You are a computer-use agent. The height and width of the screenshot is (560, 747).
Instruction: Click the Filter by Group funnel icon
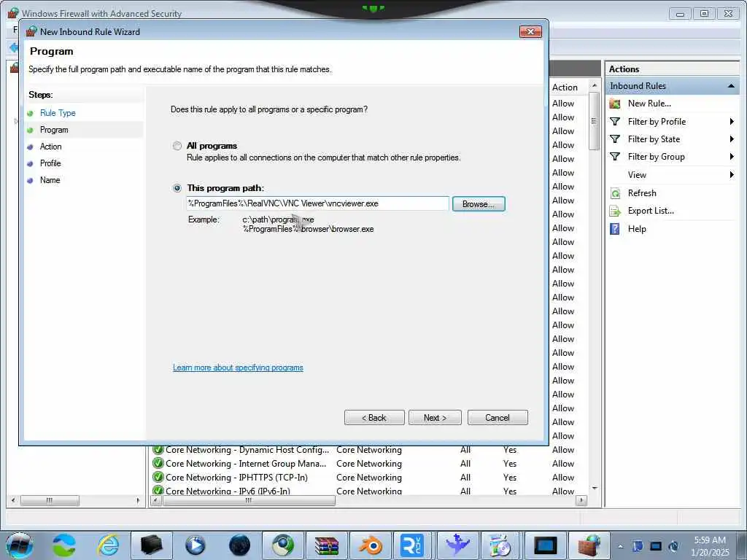pyautogui.click(x=615, y=157)
